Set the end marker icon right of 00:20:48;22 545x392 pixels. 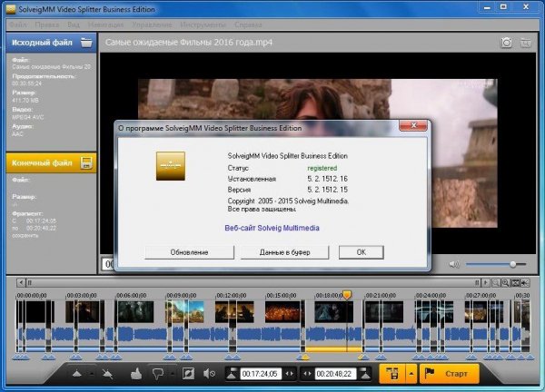[365, 374]
